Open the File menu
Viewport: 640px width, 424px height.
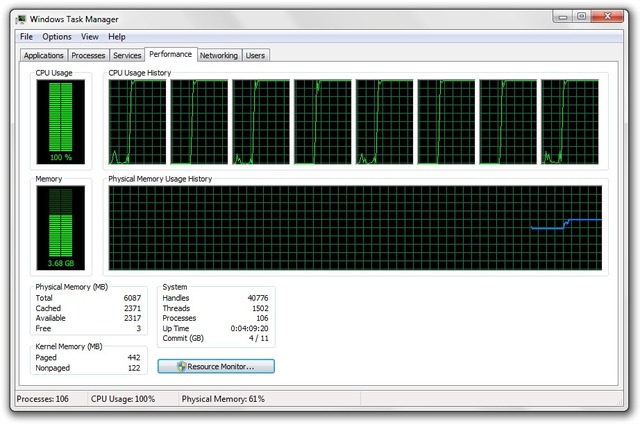(x=27, y=37)
